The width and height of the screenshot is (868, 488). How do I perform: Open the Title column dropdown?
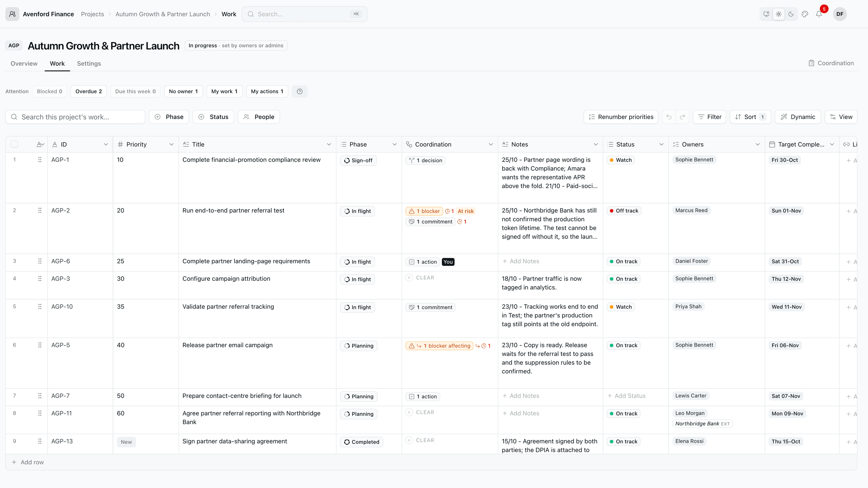(329, 144)
